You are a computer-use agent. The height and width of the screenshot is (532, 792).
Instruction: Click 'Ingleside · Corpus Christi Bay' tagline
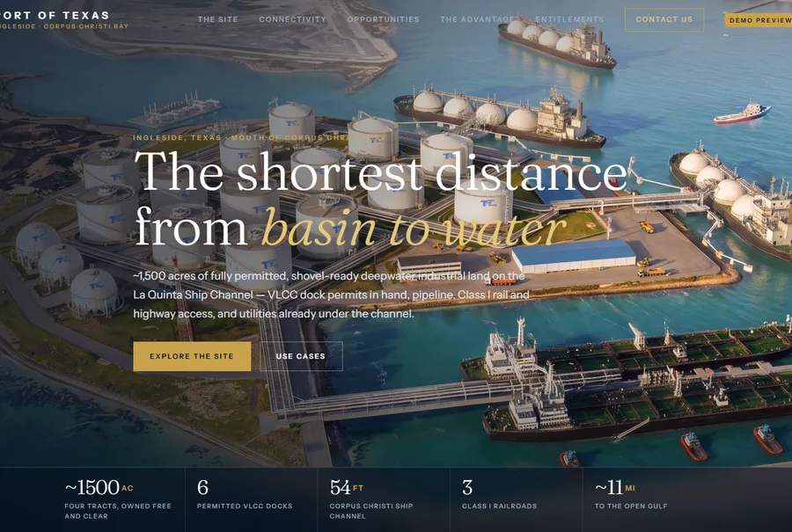[x=64, y=26]
